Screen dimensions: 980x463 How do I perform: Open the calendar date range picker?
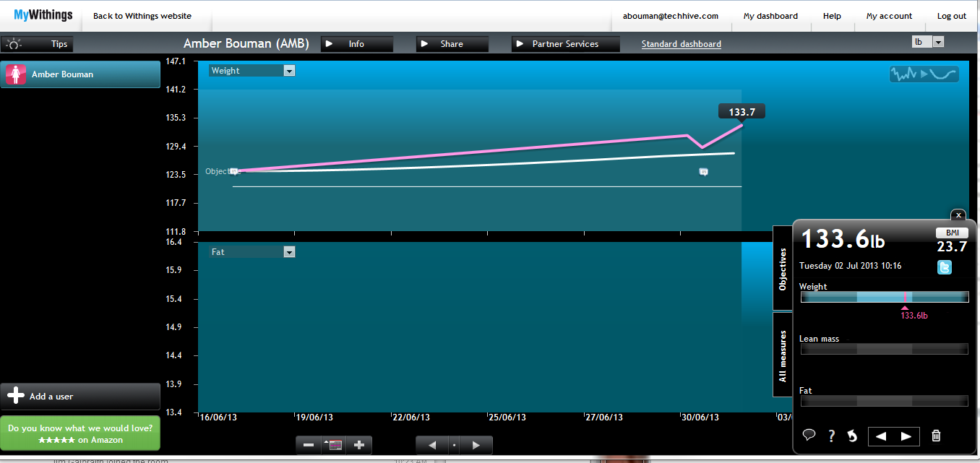tap(334, 445)
